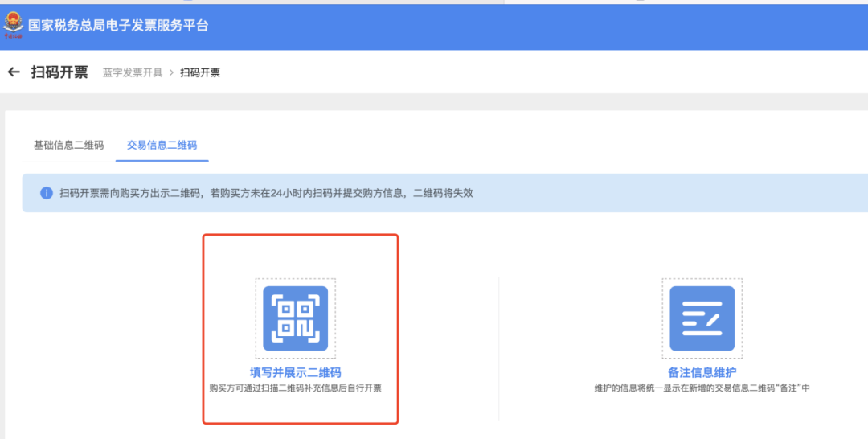Click the national tax emblem logo
Screen dimensions: 868x439
(14, 26)
